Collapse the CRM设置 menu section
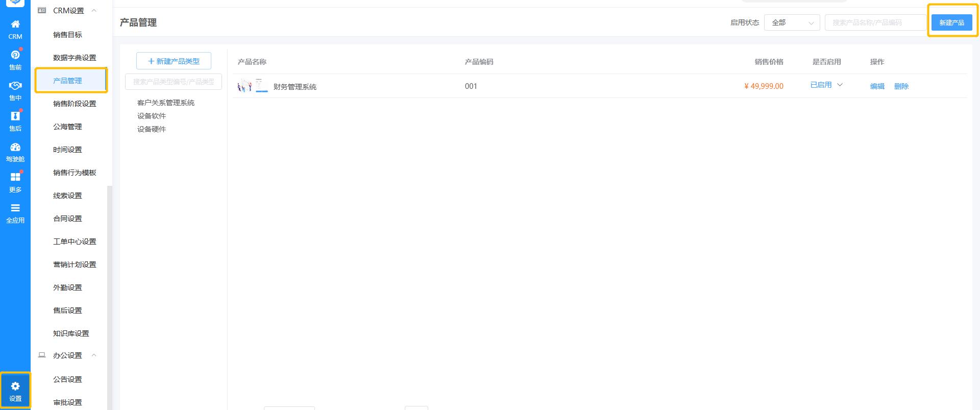The height and width of the screenshot is (410, 980). pyautogui.click(x=94, y=11)
